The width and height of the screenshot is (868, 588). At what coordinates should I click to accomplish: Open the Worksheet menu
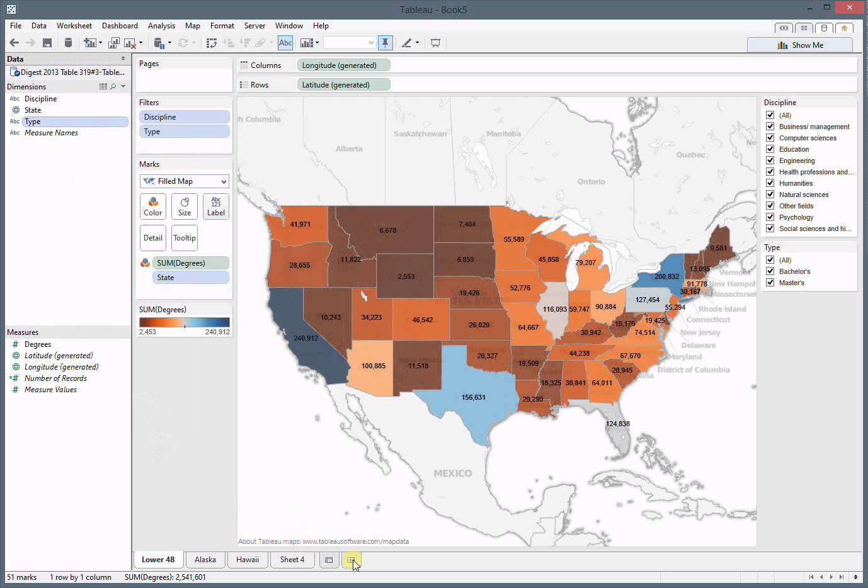tap(74, 26)
